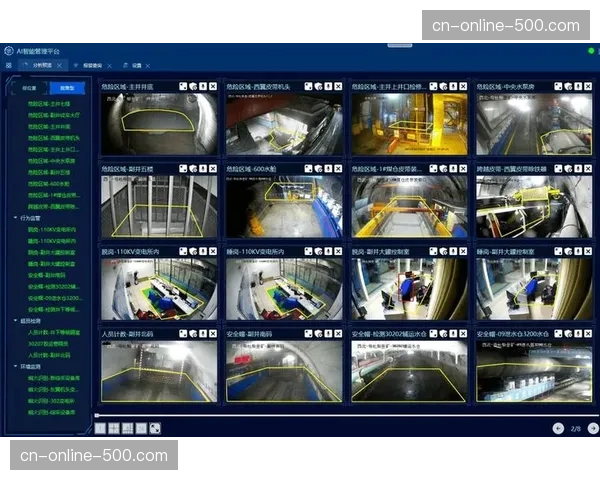Close the 危险区域-600水舱 tile
Viewport: 600px width, 480px height.
(x=338, y=169)
